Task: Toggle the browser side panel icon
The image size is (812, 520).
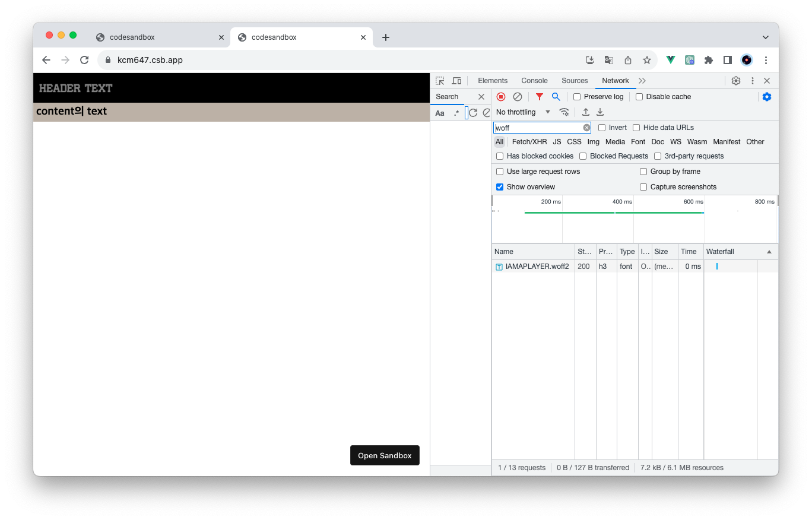Action: pyautogui.click(x=728, y=60)
